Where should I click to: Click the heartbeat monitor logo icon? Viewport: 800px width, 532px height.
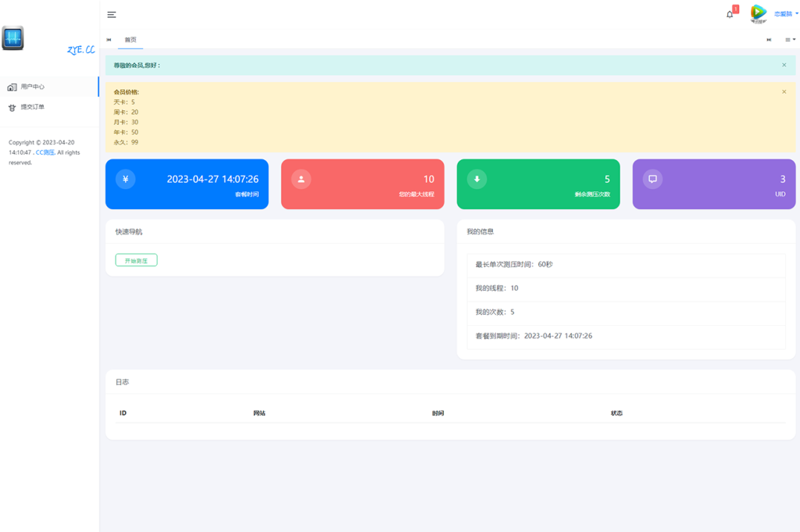12,37
